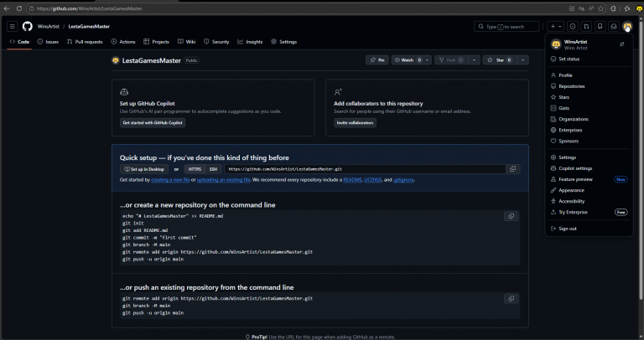Star the LestaGamesMaster repository
Image resolution: width=644 pixels, height=340 pixels.
[x=500, y=60]
